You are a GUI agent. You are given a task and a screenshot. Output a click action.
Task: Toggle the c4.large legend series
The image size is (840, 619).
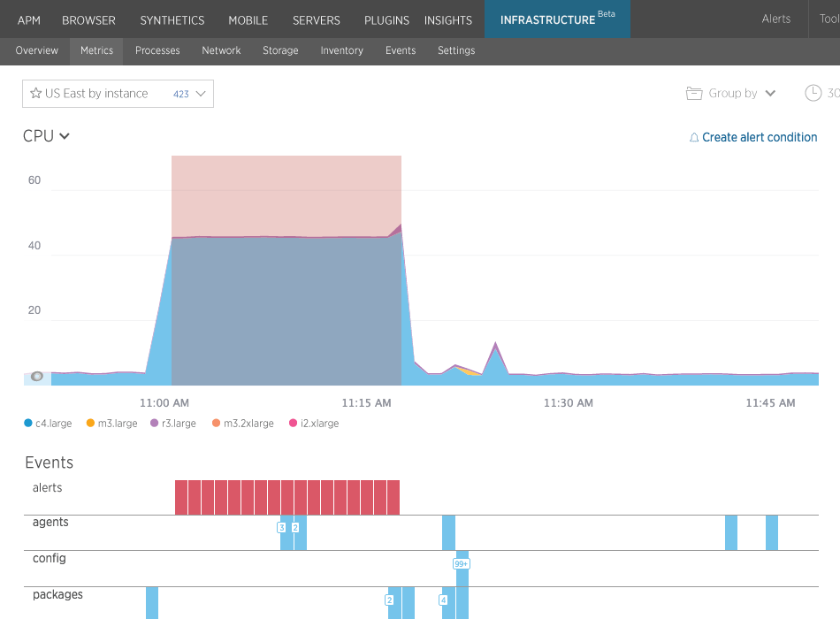point(49,424)
